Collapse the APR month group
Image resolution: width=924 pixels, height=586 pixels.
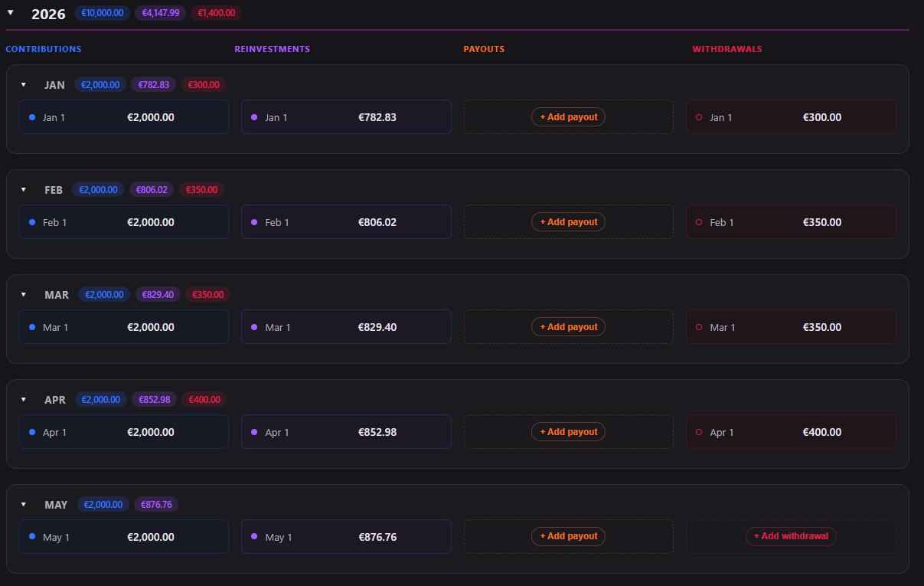tap(24, 399)
